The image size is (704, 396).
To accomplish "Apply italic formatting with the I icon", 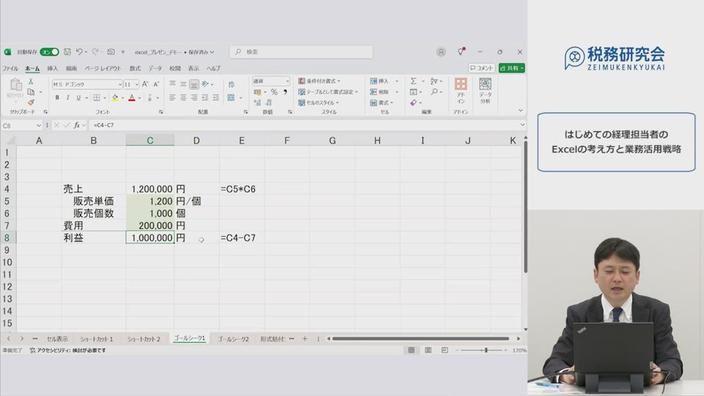I will (68, 98).
